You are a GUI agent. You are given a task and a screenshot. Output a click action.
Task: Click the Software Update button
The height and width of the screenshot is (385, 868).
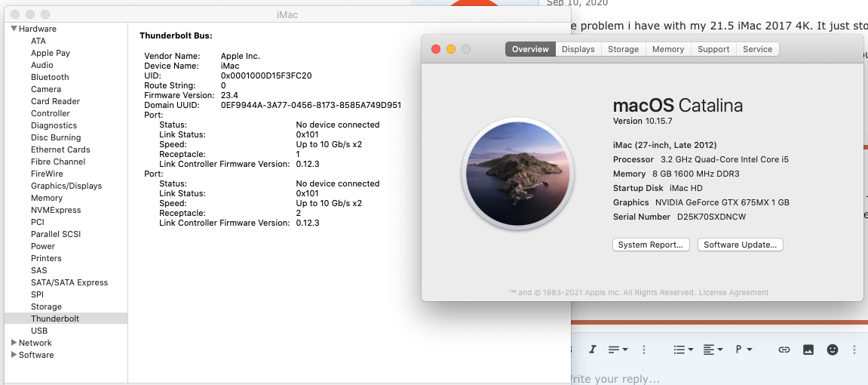click(740, 245)
